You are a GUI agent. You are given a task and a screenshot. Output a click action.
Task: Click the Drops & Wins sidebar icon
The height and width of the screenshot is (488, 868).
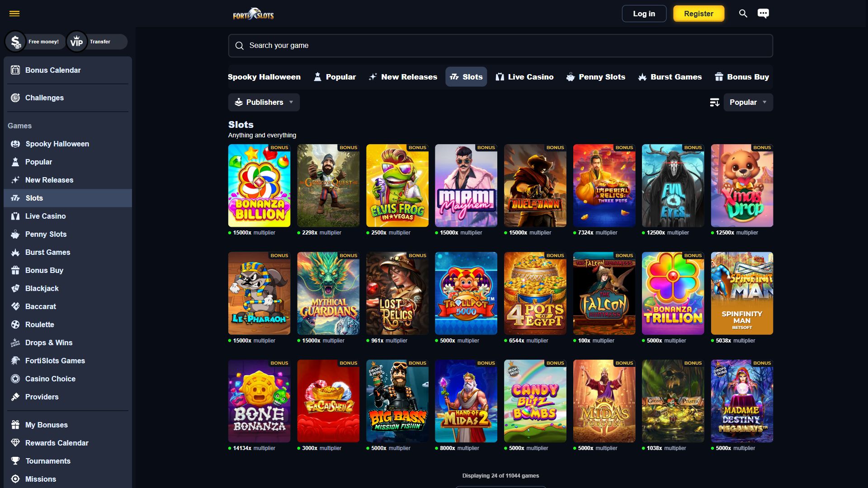tap(15, 343)
